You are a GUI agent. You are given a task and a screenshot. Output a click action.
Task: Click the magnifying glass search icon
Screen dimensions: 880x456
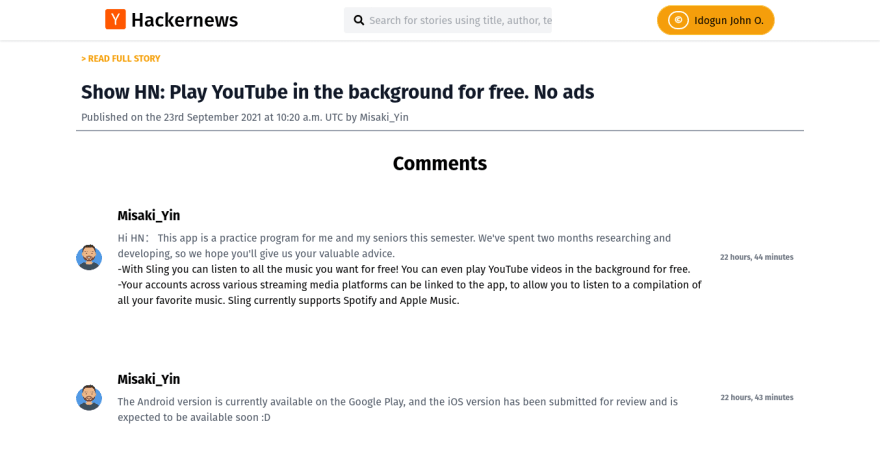click(359, 21)
